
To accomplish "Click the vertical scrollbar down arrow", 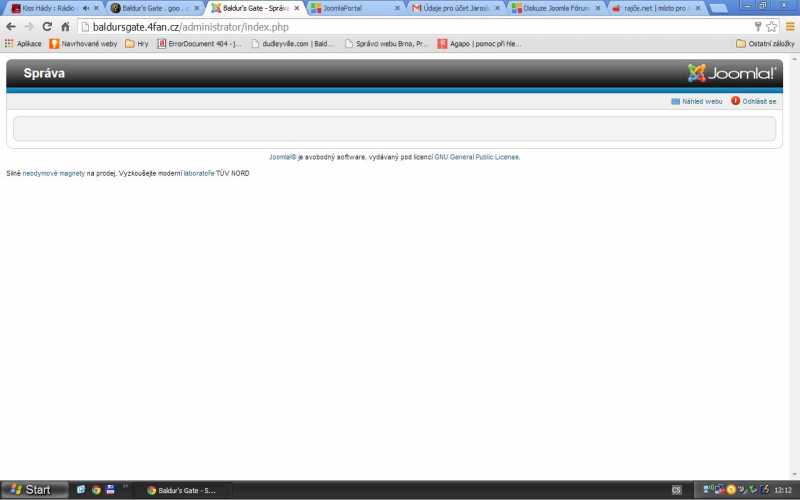I will tap(794, 476).
